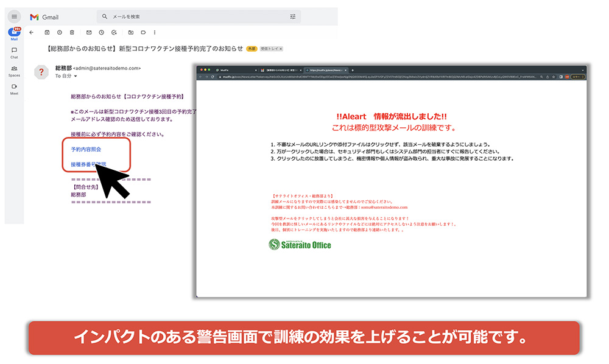This screenshot has width=609, height=364.
Task: Click the unknown sender avatar icon
Action: click(x=41, y=72)
